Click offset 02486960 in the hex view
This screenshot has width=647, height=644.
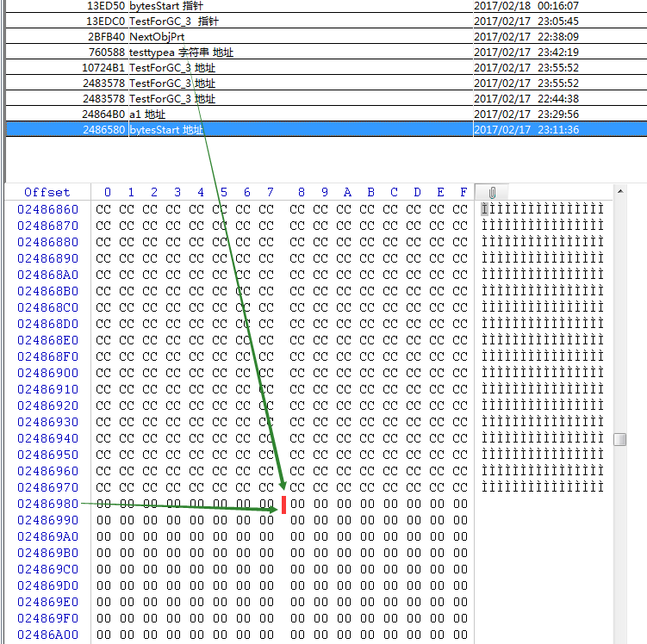48,471
